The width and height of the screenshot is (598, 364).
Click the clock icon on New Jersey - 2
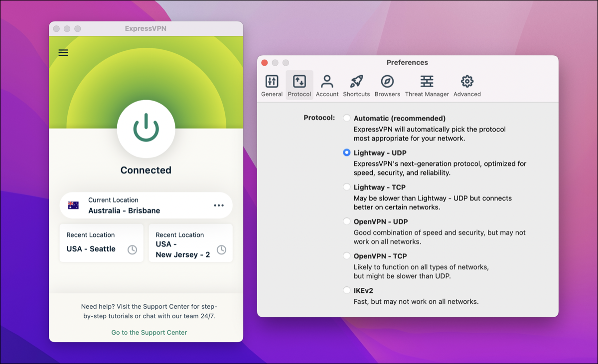pyautogui.click(x=221, y=249)
